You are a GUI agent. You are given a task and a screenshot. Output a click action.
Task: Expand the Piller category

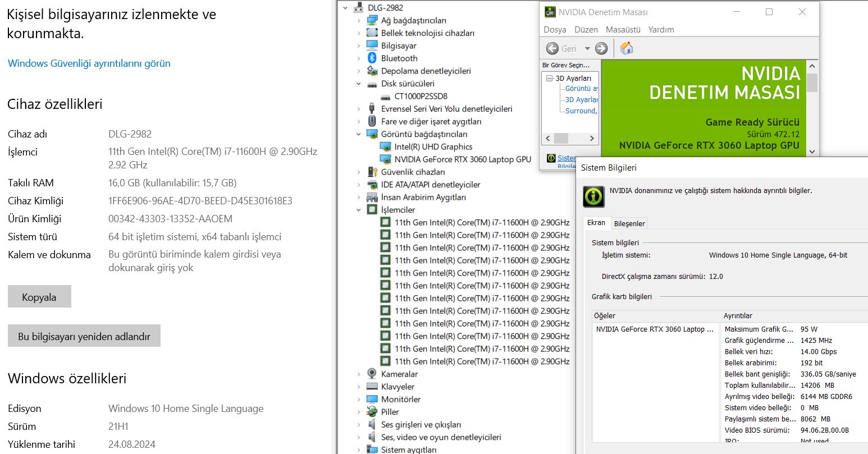tap(359, 412)
